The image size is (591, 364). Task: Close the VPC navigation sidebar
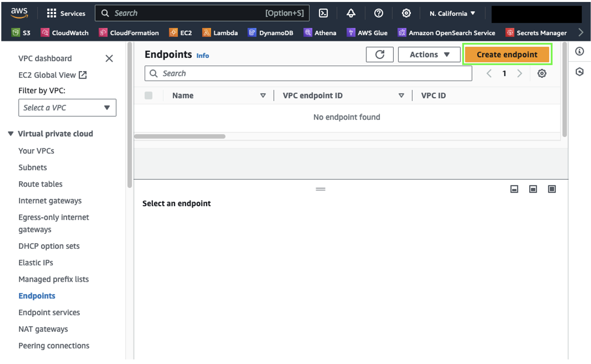(x=109, y=58)
